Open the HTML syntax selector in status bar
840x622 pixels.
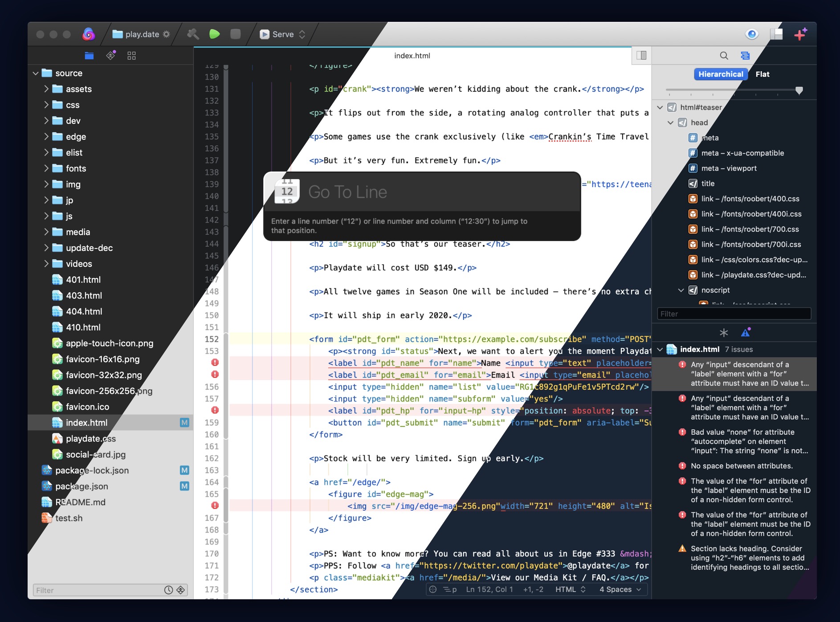[x=570, y=589]
